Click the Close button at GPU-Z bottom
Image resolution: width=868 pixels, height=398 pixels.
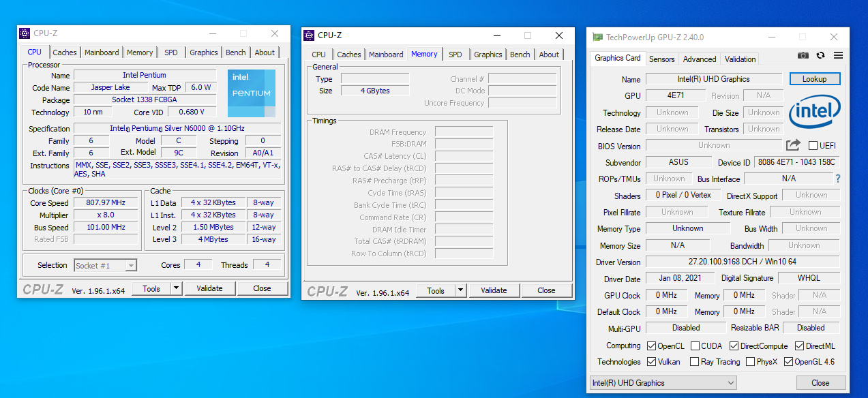pyautogui.click(x=821, y=383)
